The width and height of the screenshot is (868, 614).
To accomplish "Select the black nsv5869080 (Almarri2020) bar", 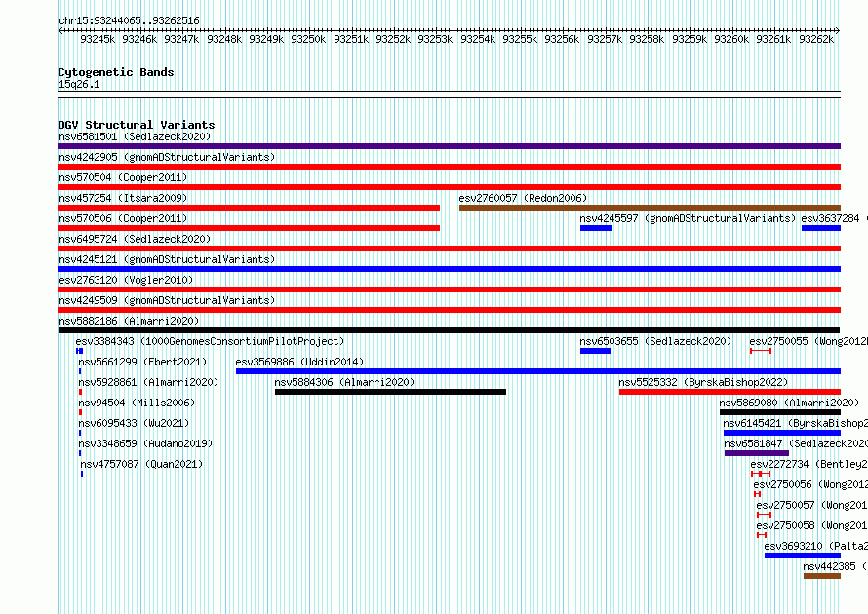I will [x=780, y=412].
